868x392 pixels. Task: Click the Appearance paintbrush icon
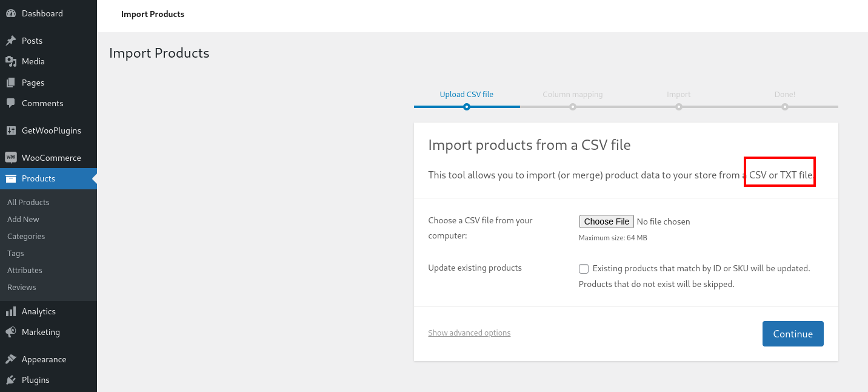(x=11, y=359)
